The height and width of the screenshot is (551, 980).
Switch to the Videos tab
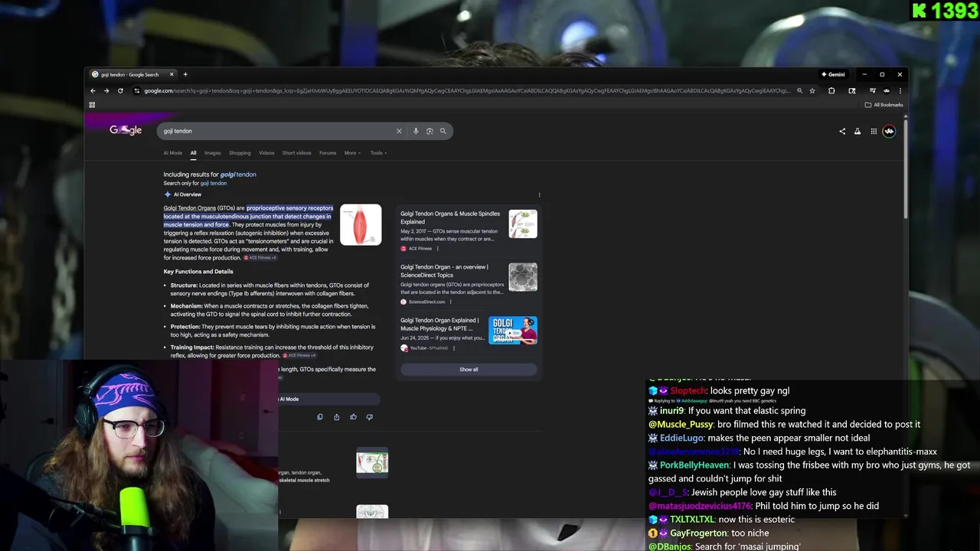[x=266, y=153]
